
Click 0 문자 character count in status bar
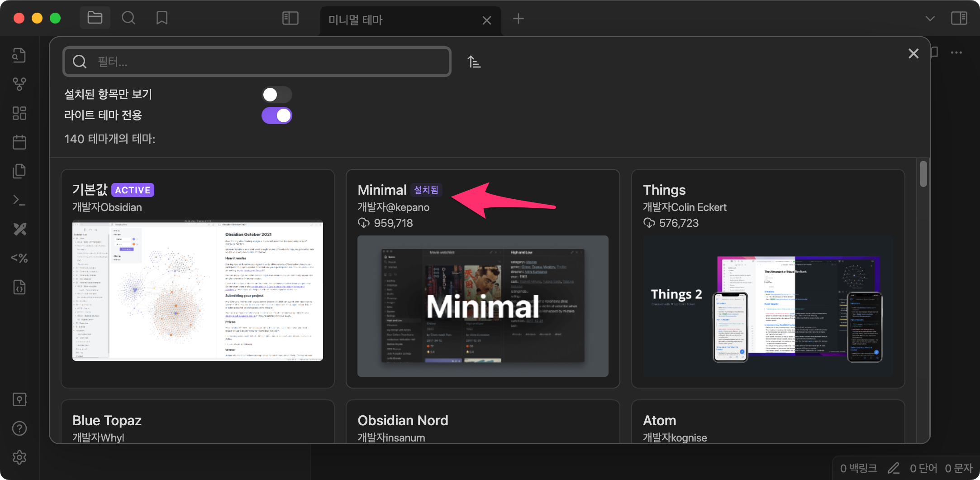958,468
